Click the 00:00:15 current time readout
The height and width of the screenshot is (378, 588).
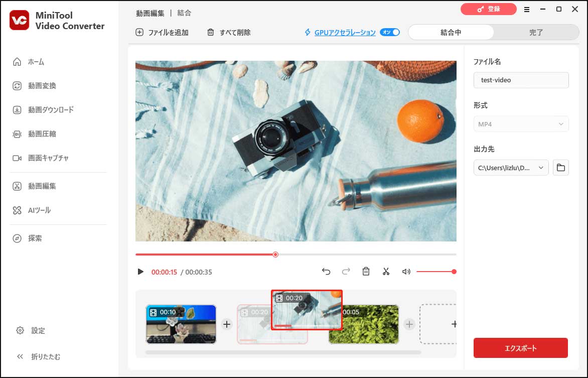point(164,272)
